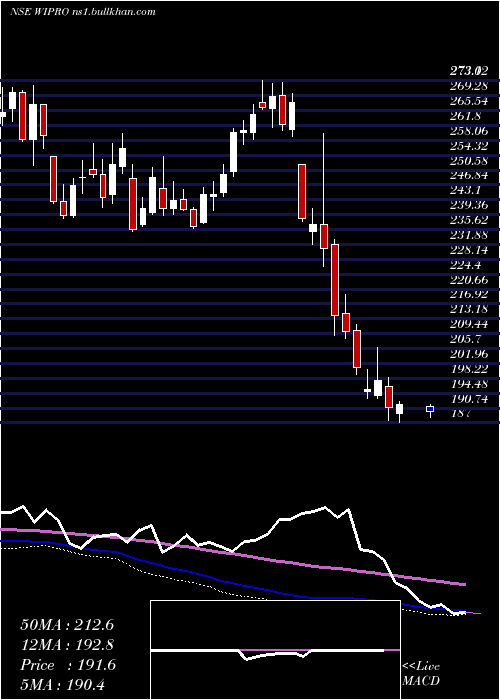Click the 216.92 price level label
Screen dimensions: 500x700
pos(469,295)
